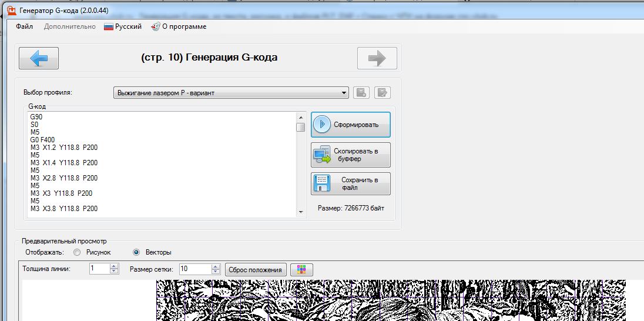This screenshot has width=644, height=321.
Task: Click the G-code scrollbar thumb
Action: click(301, 127)
